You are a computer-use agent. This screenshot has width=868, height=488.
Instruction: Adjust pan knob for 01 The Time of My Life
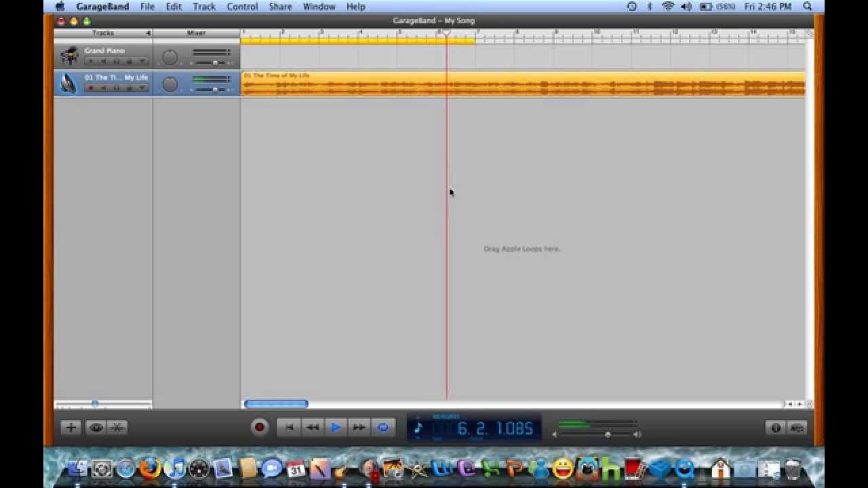(x=170, y=84)
